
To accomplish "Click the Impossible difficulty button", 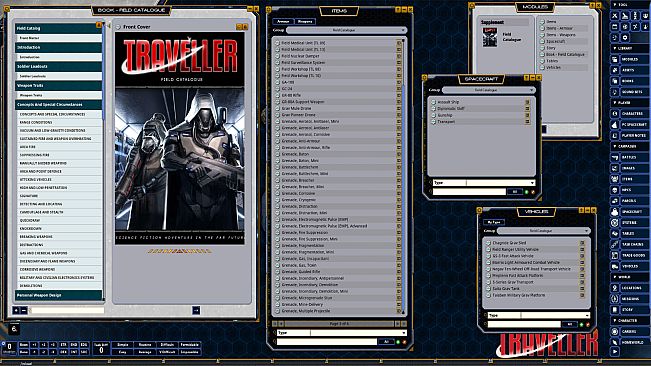I will tap(189, 352).
